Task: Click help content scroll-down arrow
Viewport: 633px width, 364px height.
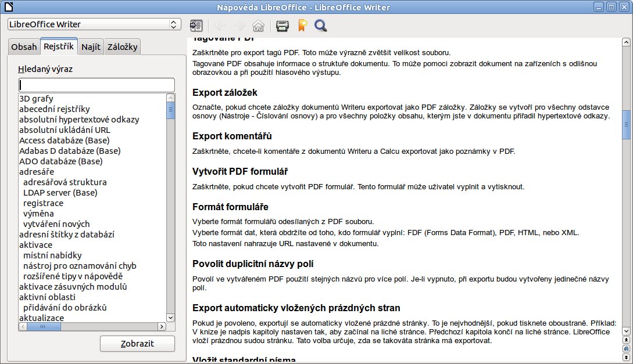Action: 626,331
